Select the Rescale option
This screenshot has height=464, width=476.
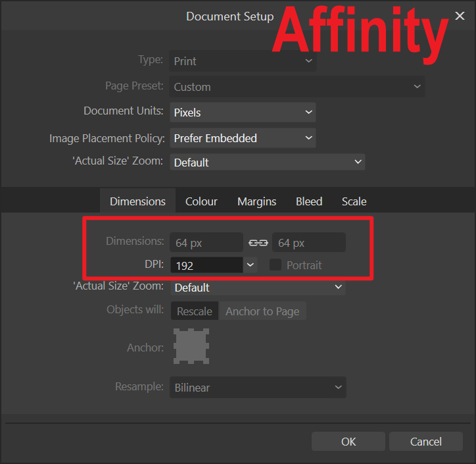pos(195,311)
